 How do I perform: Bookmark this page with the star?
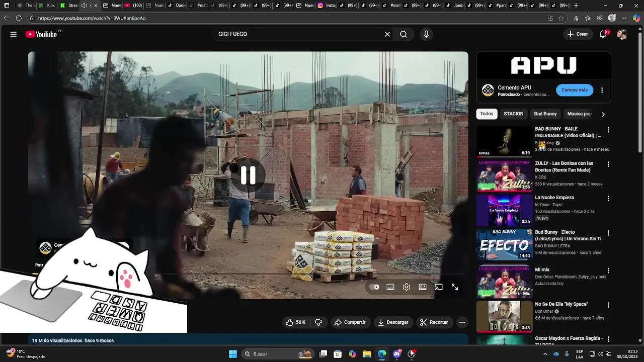pos(561,18)
